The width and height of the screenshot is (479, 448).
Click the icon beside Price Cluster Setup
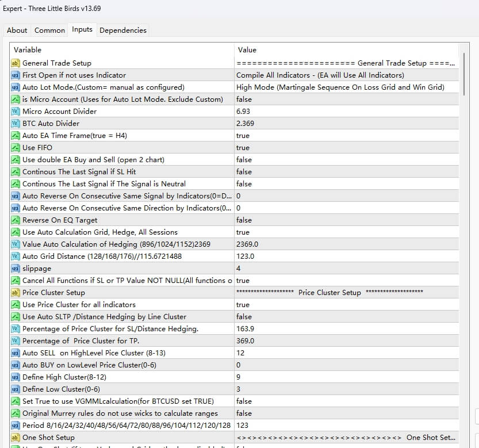pos(16,293)
